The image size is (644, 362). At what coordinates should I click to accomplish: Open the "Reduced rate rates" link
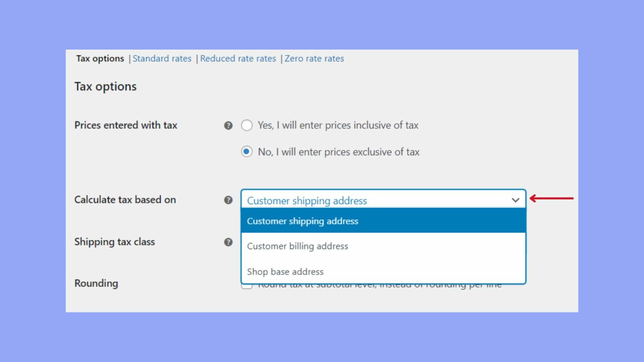238,58
